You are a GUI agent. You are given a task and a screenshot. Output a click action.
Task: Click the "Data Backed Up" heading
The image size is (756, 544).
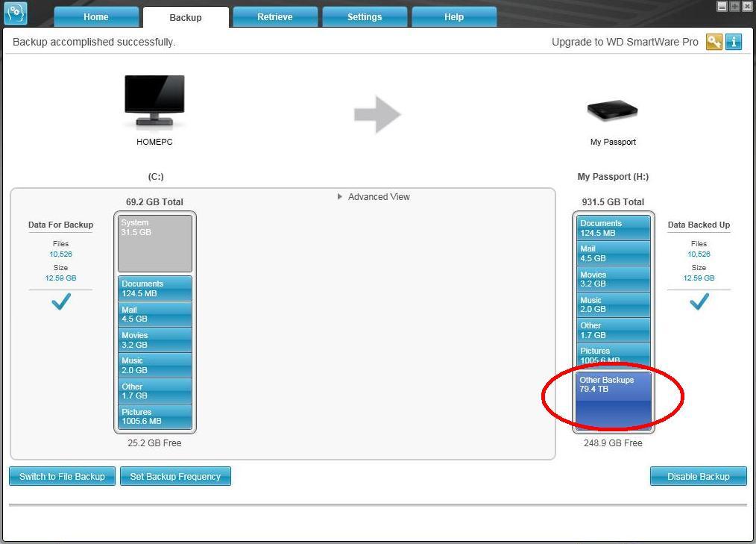click(699, 225)
